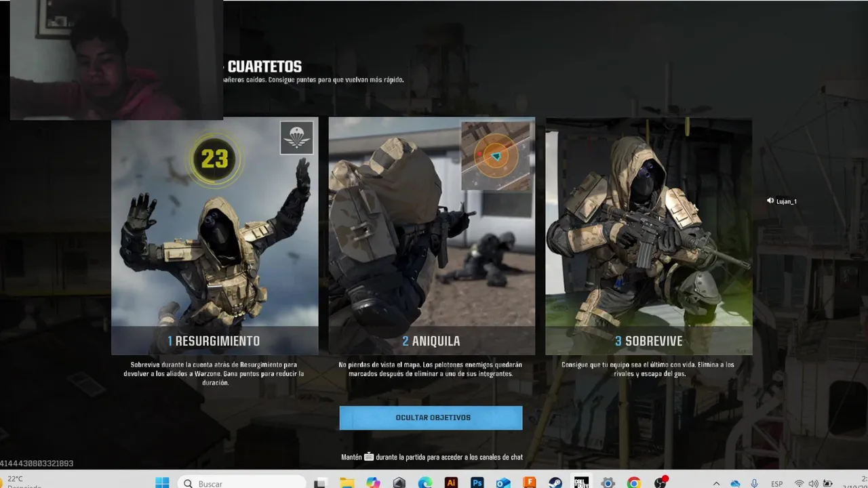Open the orange F app in taskbar
This screenshot has height=488, width=868.
coord(530,483)
